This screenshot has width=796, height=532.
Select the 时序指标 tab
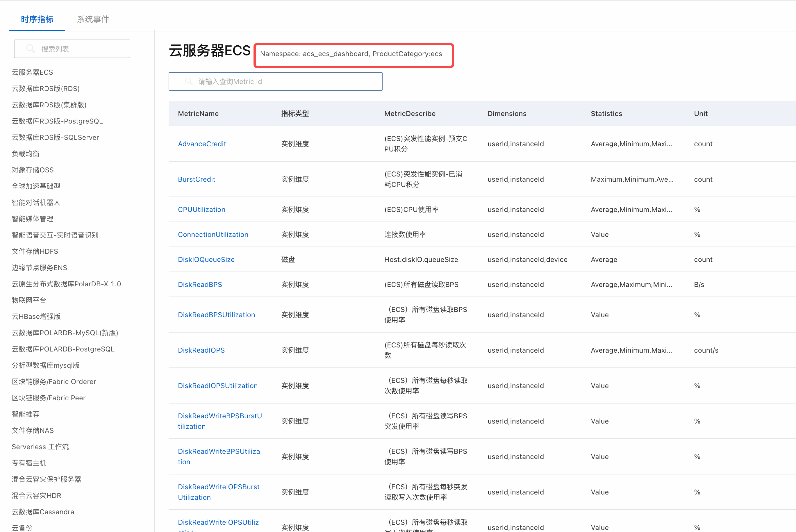(x=37, y=19)
